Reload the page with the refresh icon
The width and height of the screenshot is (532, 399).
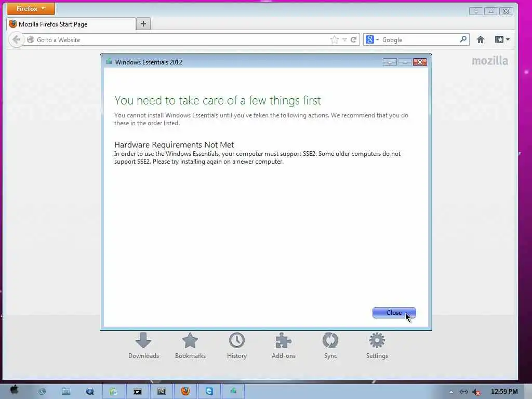(353, 39)
